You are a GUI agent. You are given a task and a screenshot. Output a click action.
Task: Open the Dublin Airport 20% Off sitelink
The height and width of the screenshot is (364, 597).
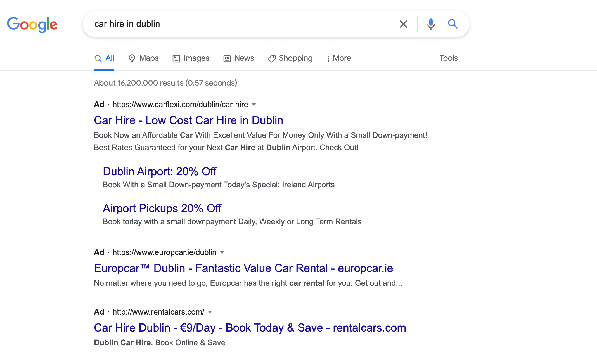click(160, 171)
